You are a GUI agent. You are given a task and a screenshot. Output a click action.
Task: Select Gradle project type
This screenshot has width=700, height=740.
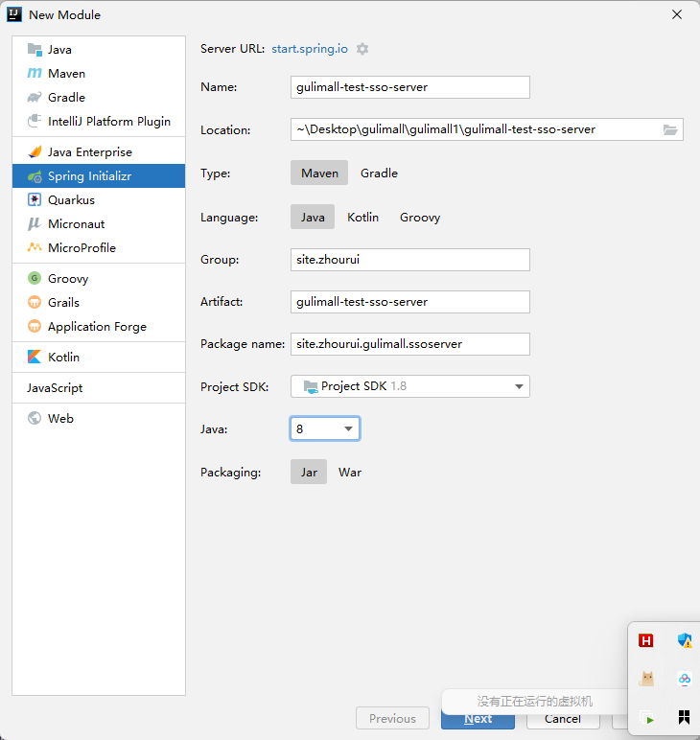point(379,173)
